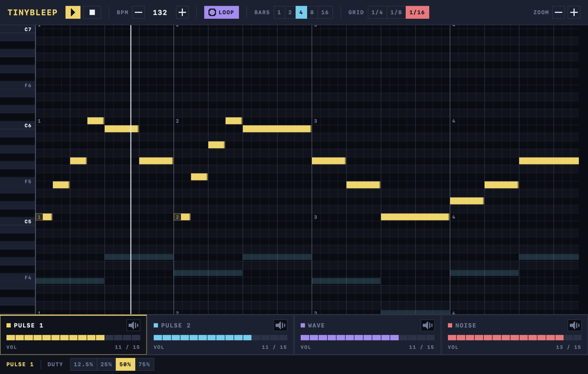Set bars to 2
The image size is (588, 374).
[290, 12]
